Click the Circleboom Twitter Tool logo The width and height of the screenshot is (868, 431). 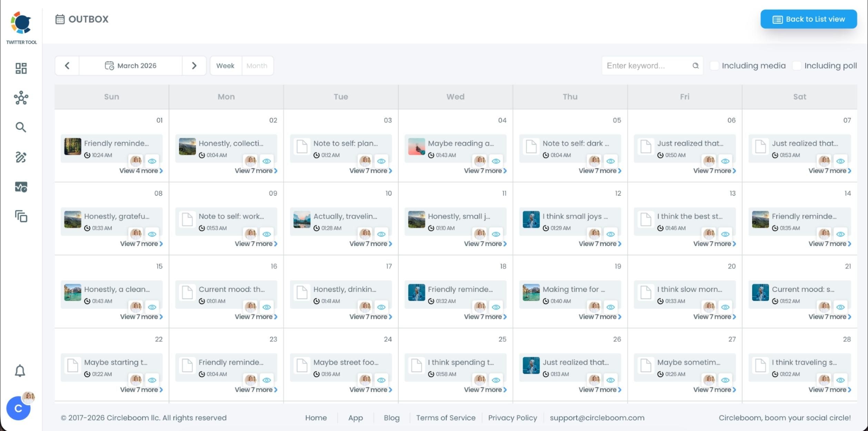pyautogui.click(x=21, y=24)
